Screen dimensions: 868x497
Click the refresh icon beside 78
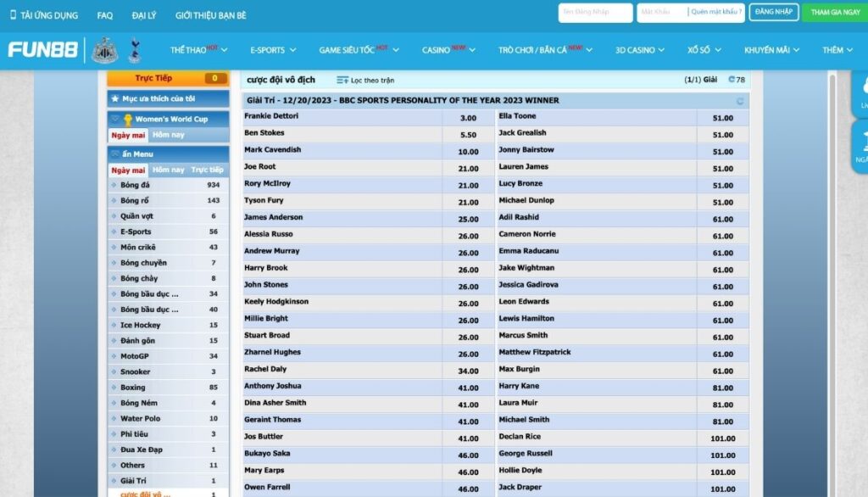coord(732,80)
